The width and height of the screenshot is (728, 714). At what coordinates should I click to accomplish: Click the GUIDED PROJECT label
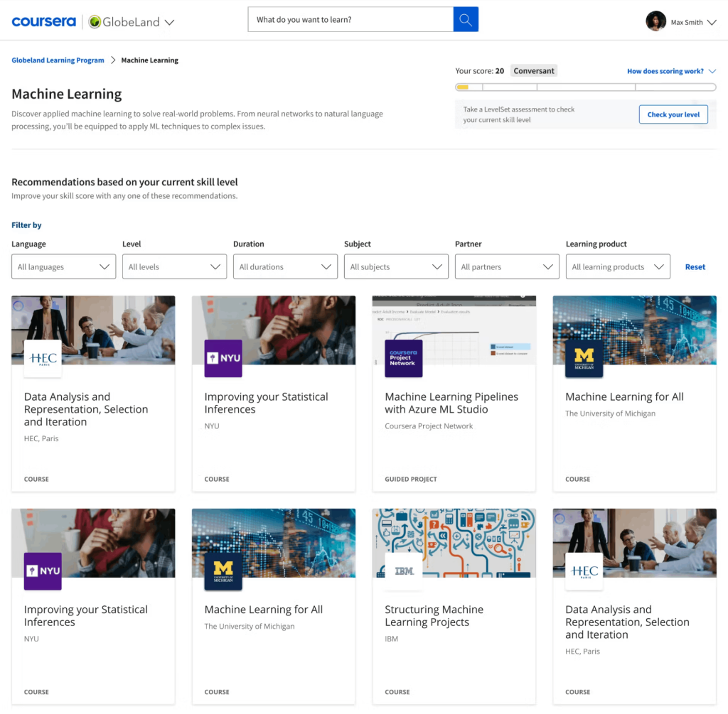(x=411, y=480)
